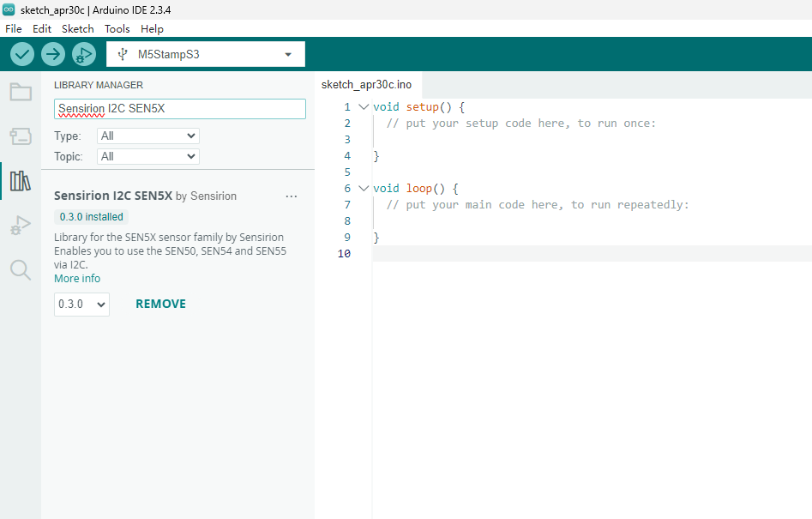
Task: Open the Type filter dropdown
Action: pyautogui.click(x=148, y=136)
